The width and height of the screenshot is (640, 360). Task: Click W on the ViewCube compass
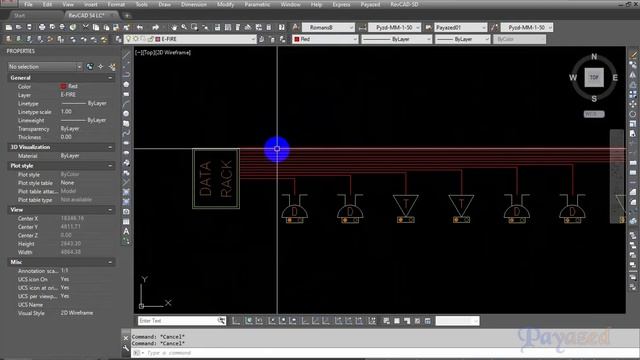tap(573, 78)
